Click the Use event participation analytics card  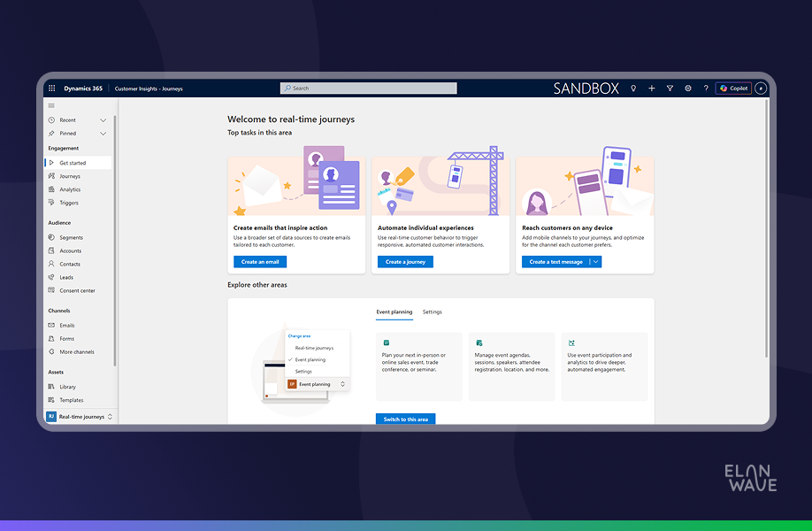(604, 366)
